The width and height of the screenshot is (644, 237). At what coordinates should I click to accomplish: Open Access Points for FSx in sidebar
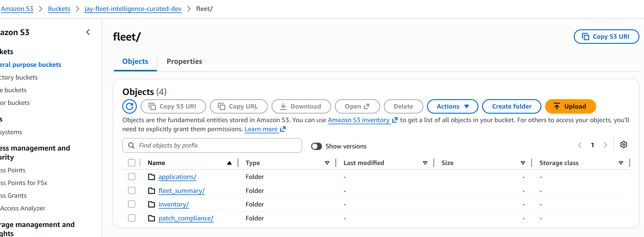click(24, 183)
